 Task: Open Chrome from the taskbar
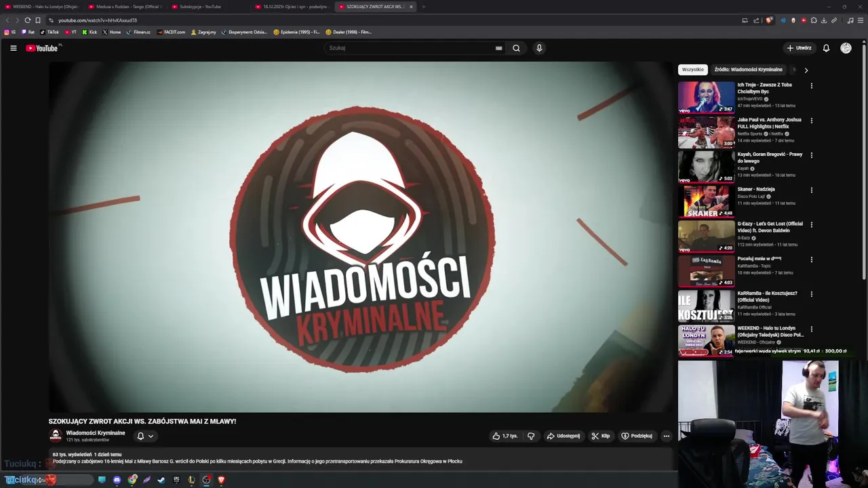132,480
